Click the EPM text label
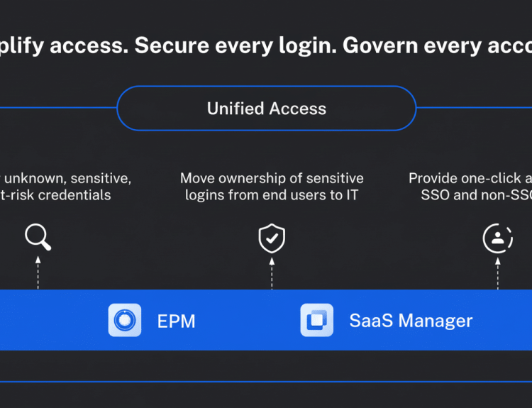The height and width of the screenshot is (408, 532). click(176, 321)
